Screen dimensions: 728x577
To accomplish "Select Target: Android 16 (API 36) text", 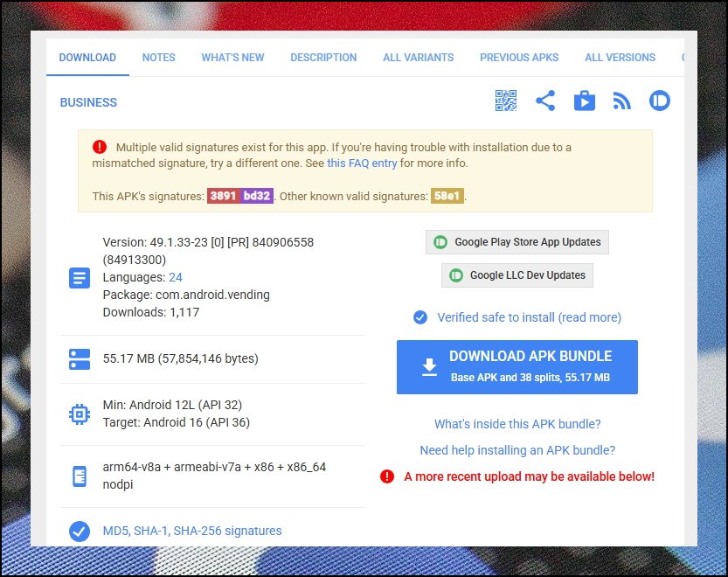I will coord(176,422).
